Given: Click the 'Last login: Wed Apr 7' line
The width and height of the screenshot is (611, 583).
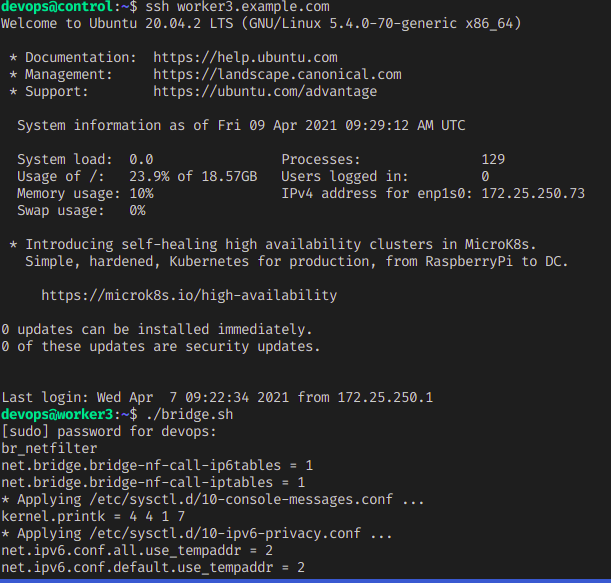Looking at the screenshot, I should (x=217, y=398).
